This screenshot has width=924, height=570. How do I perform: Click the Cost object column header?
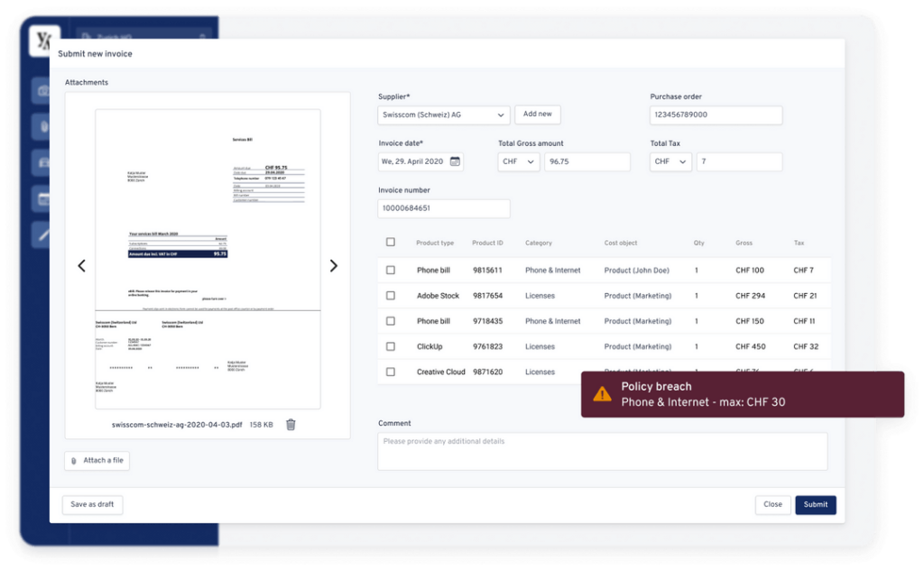tap(621, 243)
